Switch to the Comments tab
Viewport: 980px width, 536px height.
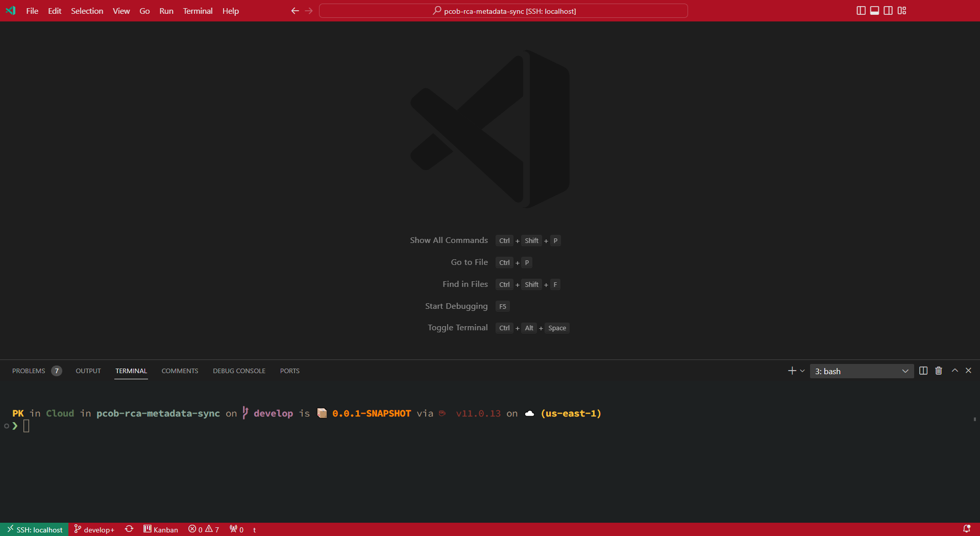pyautogui.click(x=180, y=371)
